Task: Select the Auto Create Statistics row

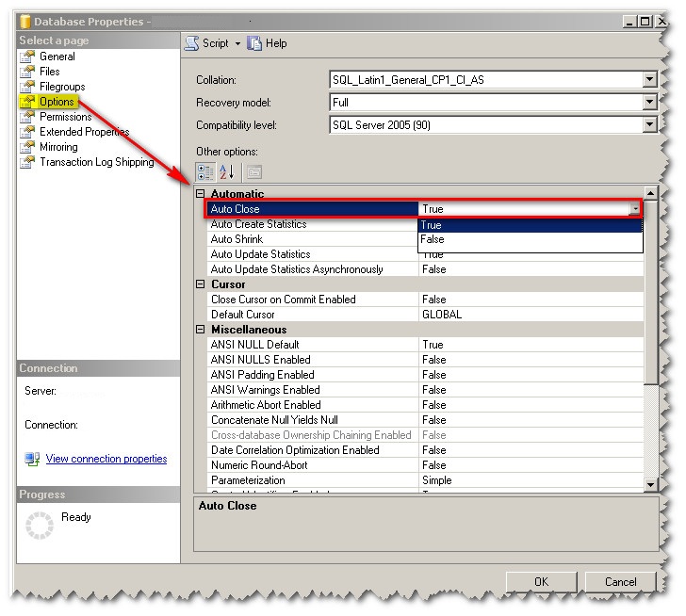Action: pos(313,224)
